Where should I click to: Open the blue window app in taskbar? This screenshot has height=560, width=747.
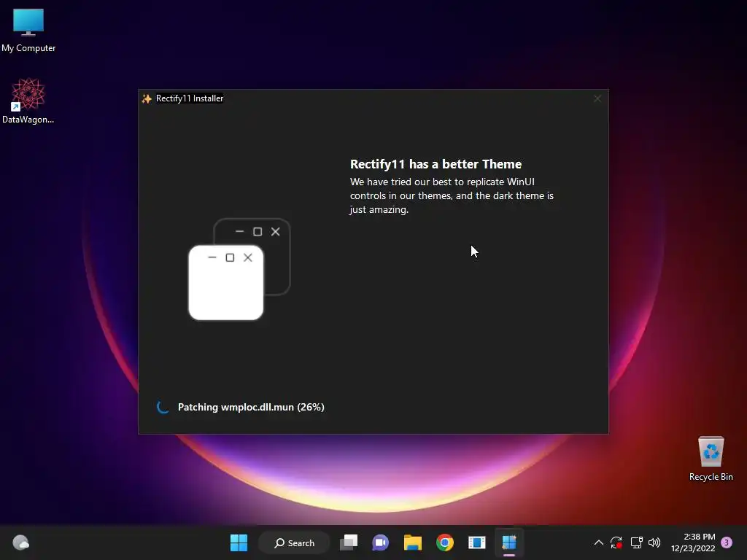477,542
